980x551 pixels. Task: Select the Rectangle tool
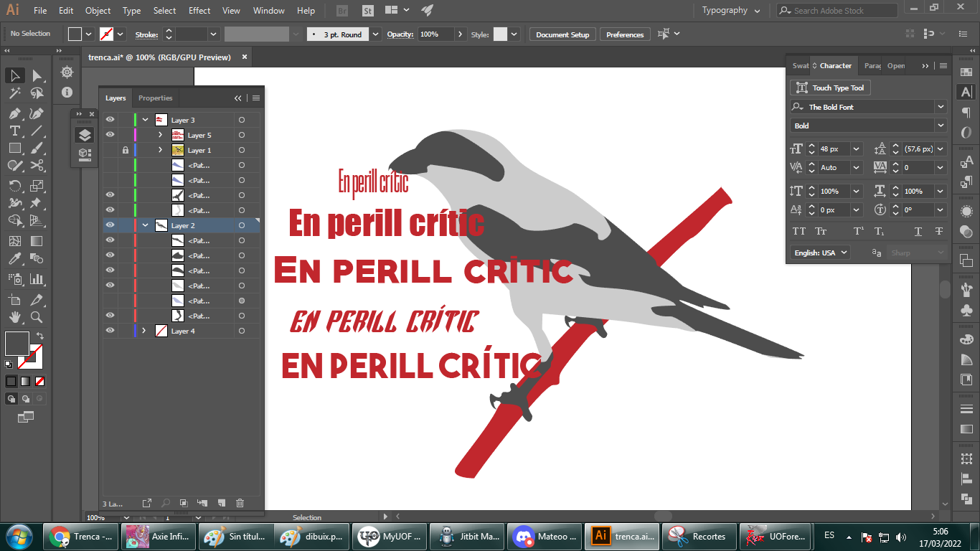[15, 148]
